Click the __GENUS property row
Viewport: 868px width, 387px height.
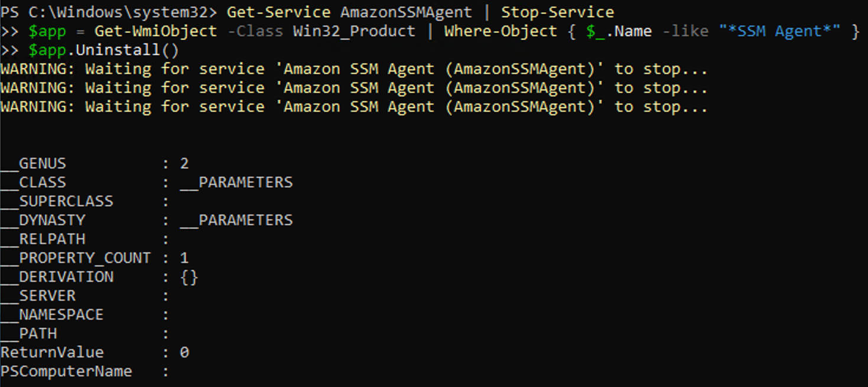[x=95, y=163]
